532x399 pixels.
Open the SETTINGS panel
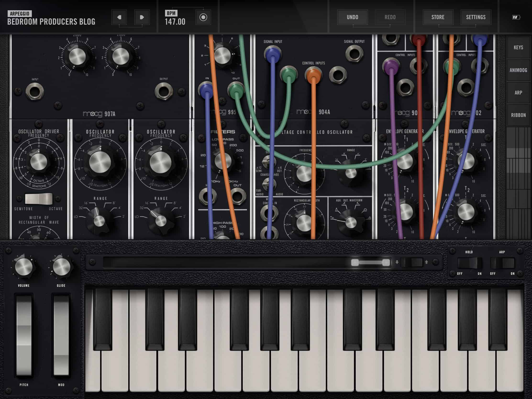(476, 17)
